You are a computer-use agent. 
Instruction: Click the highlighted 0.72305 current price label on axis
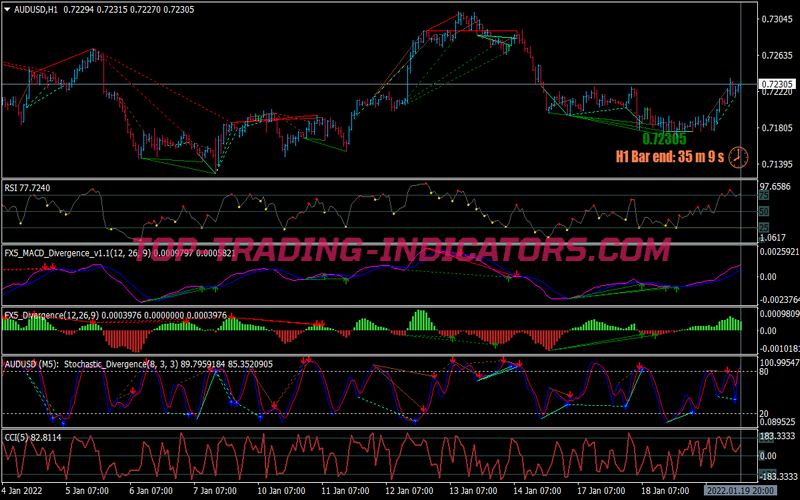[777, 84]
